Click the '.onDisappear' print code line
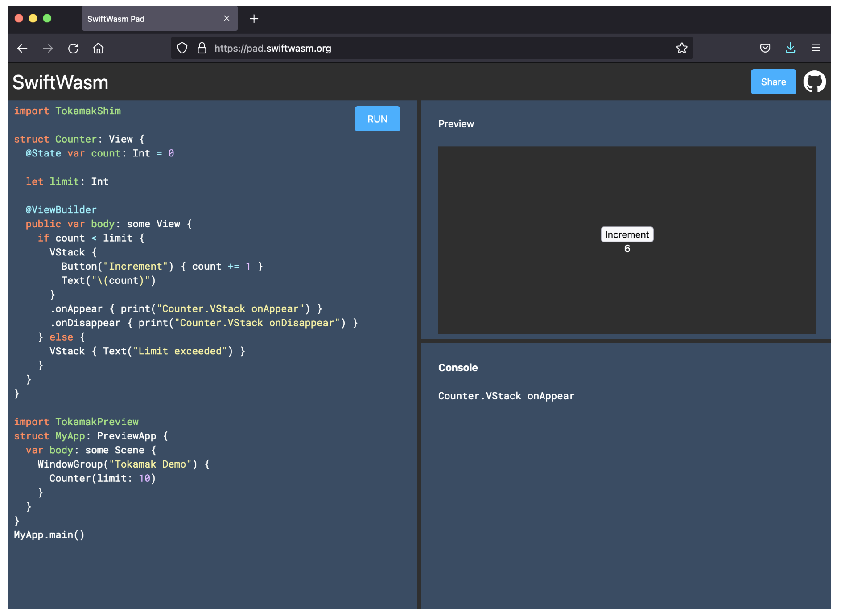Screen dimensions: 841x616 click(204, 323)
